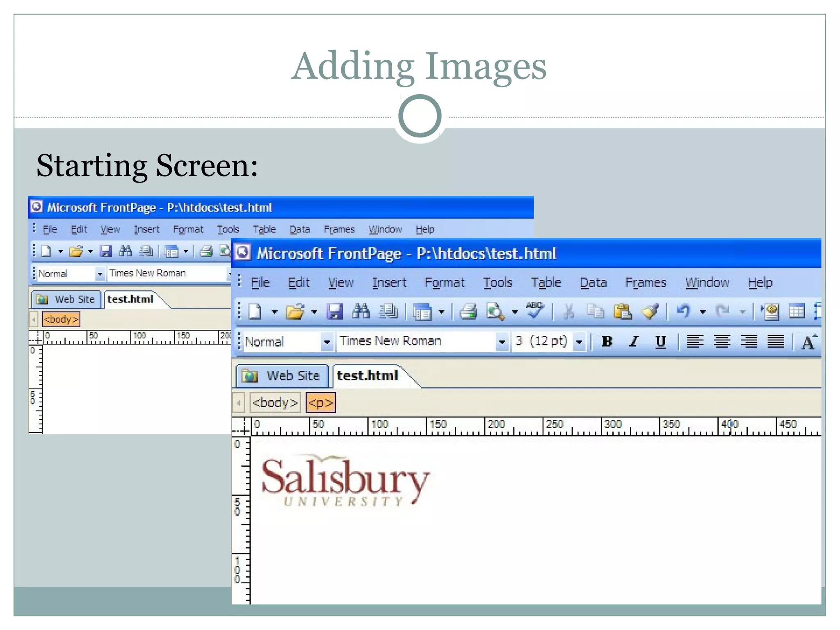This screenshot has width=840, height=630.
Task: Toggle Justify alignment button
Action: point(776,341)
